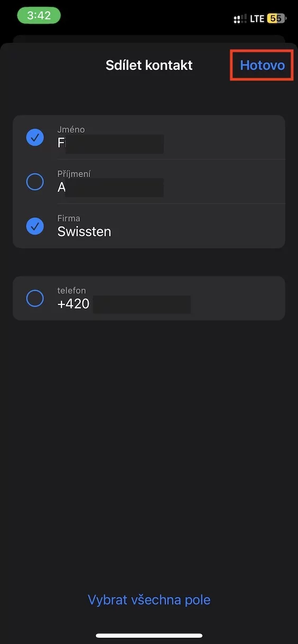
Task: Tap the home indicator bar
Action: [x=149, y=636]
